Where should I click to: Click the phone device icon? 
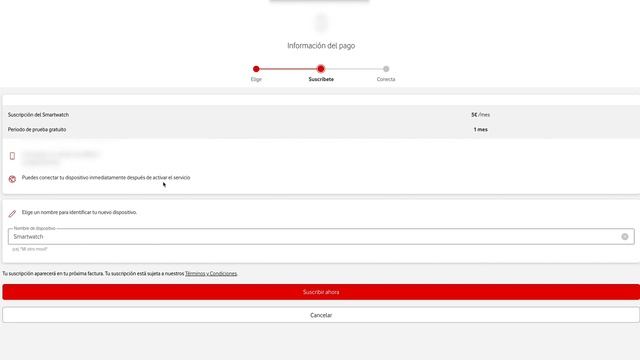pyautogui.click(x=12, y=156)
